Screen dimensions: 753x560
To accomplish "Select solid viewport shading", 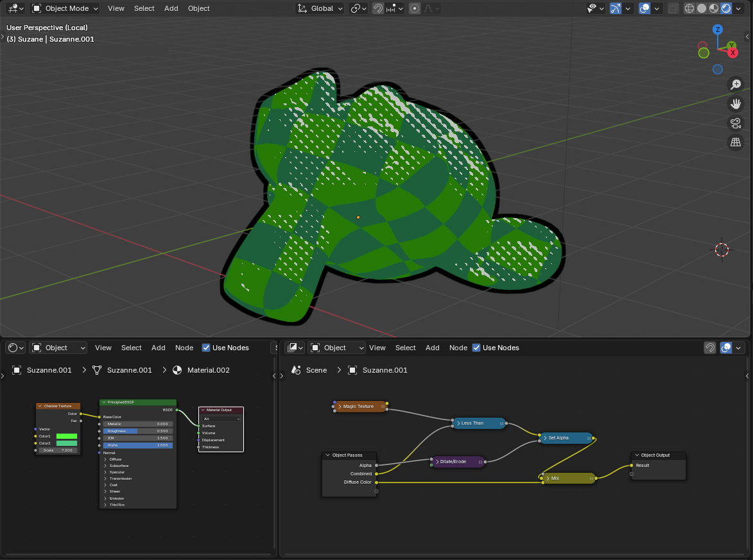I will point(702,8).
